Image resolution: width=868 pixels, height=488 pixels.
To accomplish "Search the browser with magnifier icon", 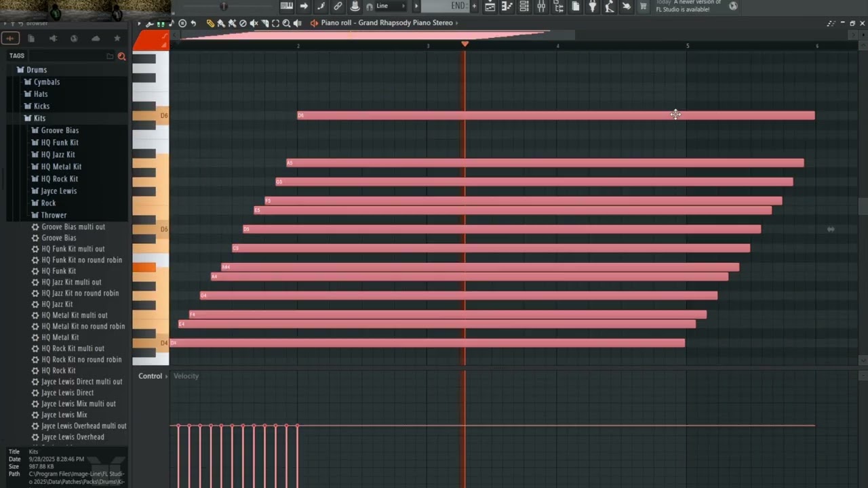I will (121, 56).
